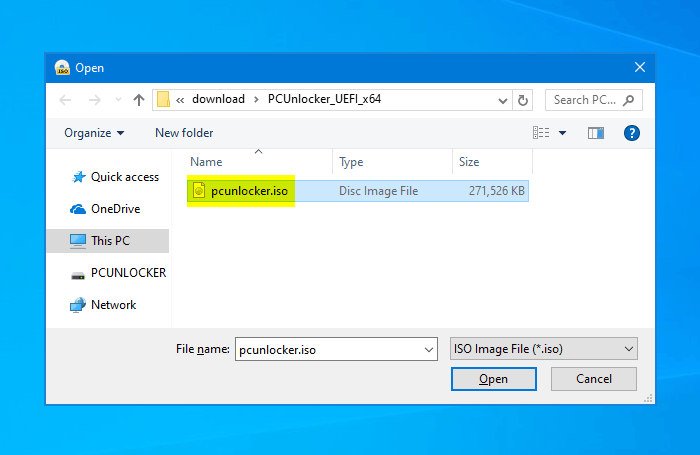Select PCUnlocker_UEFI_x64 breadcrumb segment
700x455 pixels.
[x=325, y=99]
